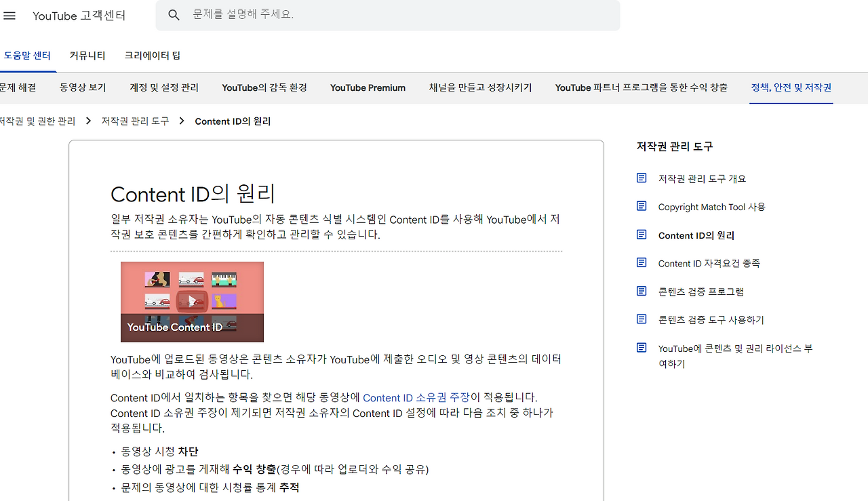The image size is (868, 501).
Task: Open the 크리에이터 팁 tab
Action: point(152,55)
